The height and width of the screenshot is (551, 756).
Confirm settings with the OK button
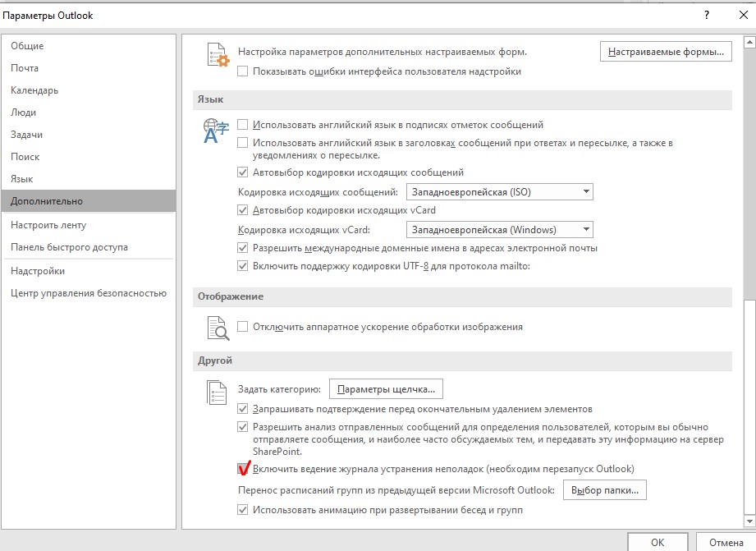coord(657,542)
